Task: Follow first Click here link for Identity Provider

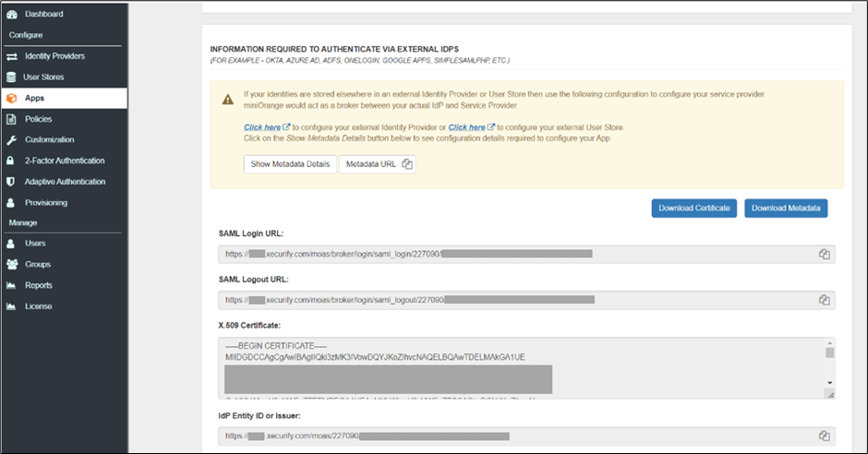Action: (263, 126)
